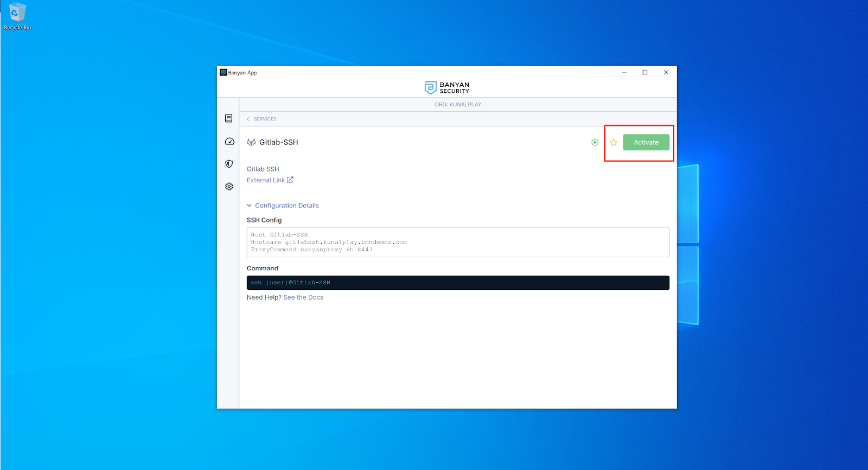Open the services list sidebar icon
868x470 pixels.
[229, 118]
